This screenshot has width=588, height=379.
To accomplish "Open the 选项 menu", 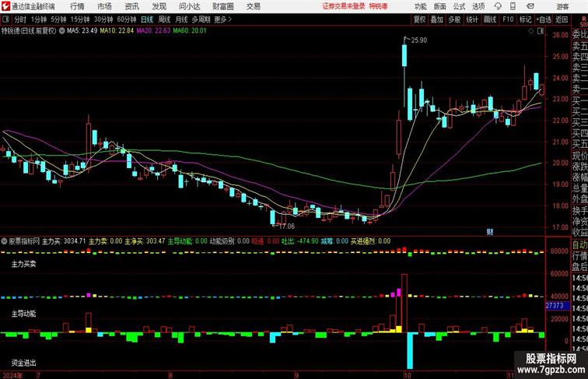I will pos(478,6).
